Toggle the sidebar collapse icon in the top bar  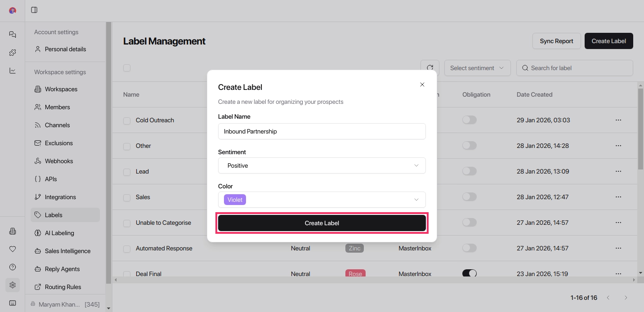pos(34,10)
